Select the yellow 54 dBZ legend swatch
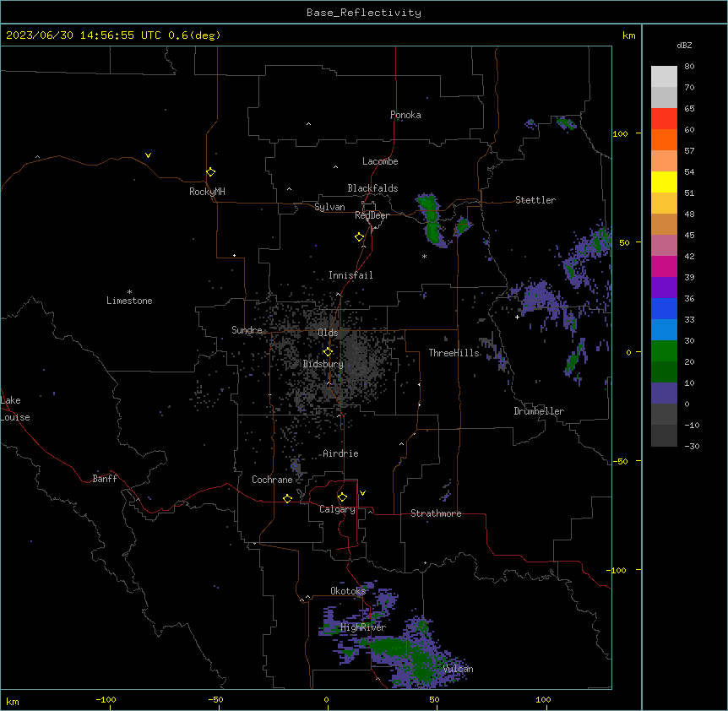The image size is (728, 711). pyautogui.click(x=664, y=182)
